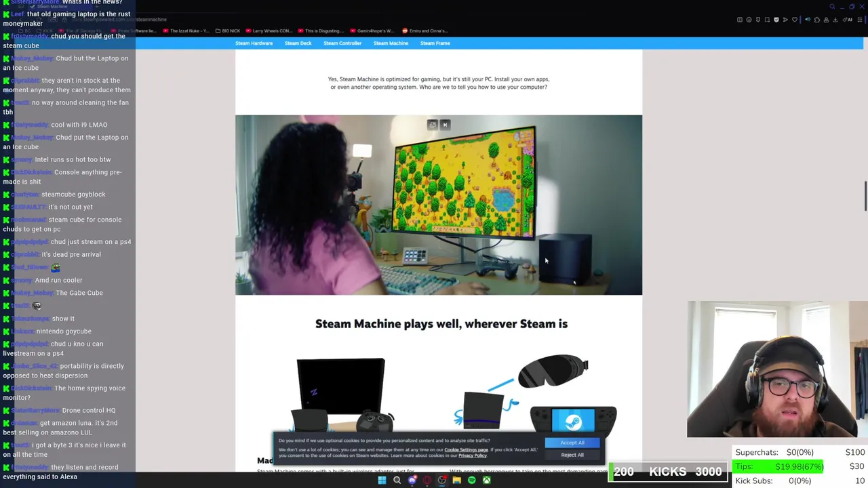Image resolution: width=868 pixels, height=488 pixels.
Task: Click chat message 'cool with i9 LMAO'
Action: (x=79, y=125)
